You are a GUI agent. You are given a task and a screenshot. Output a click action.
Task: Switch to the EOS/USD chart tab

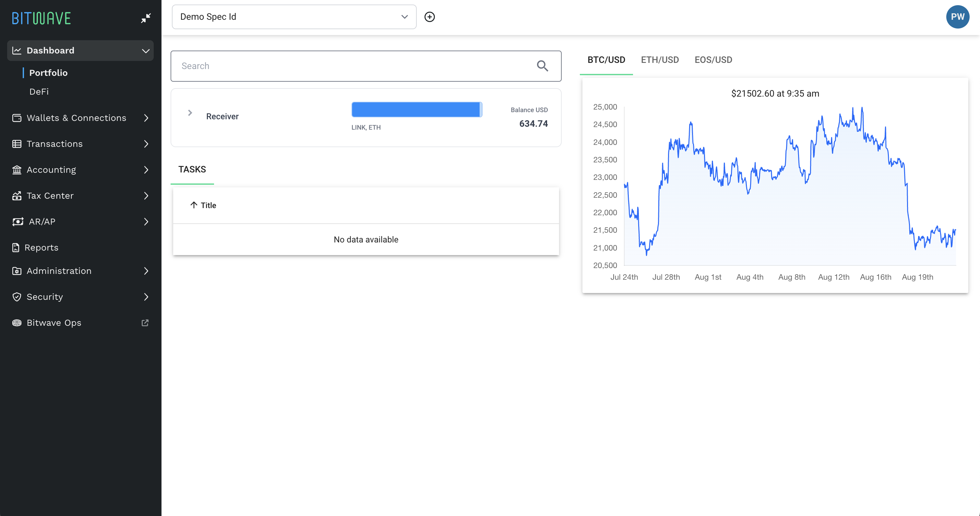[x=713, y=60]
